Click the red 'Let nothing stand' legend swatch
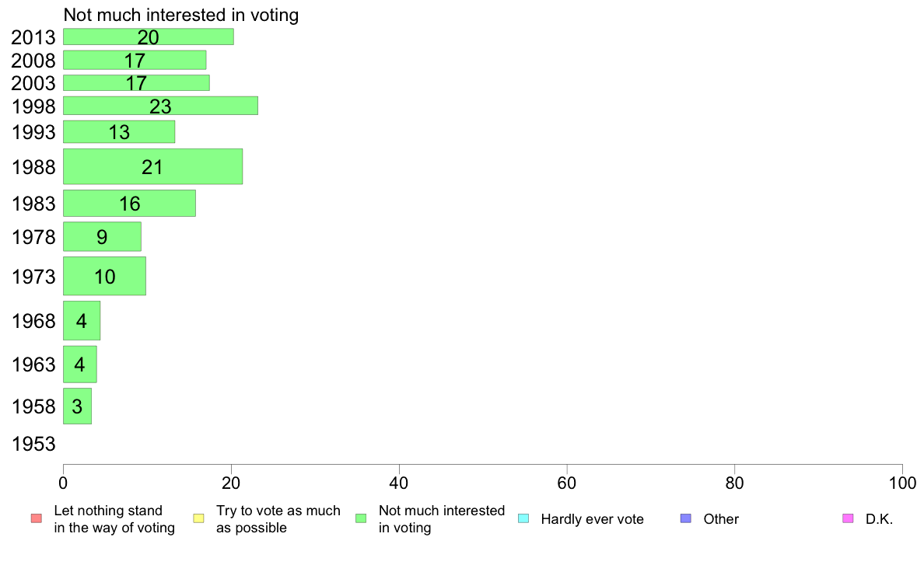924x572 pixels. click(37, 519)
